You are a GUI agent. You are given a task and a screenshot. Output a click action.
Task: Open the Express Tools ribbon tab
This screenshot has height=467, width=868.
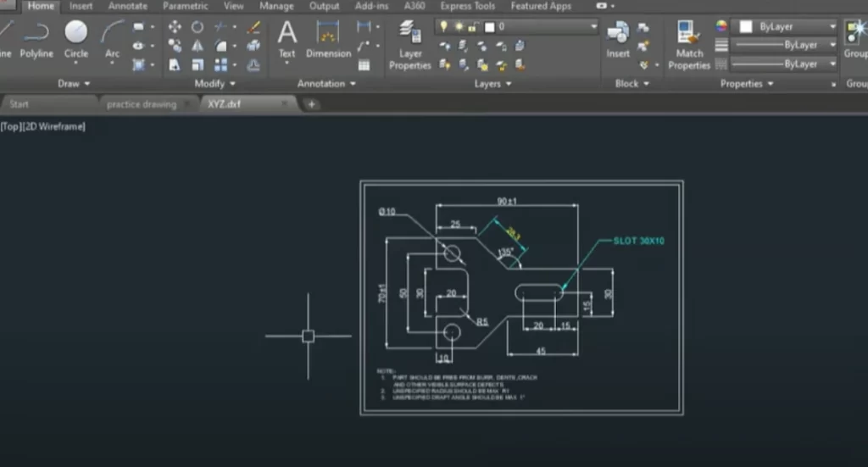[468, 6]
